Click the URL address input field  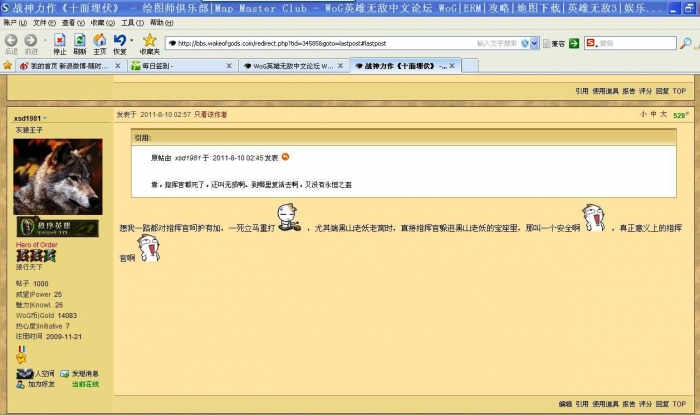(x=320, y=44)
